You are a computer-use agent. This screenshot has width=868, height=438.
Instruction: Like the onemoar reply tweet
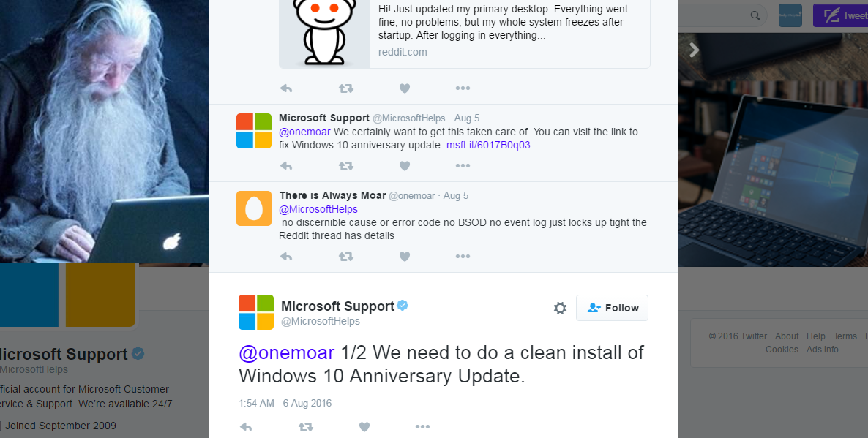pyautogui.click(x=405, y=257)
